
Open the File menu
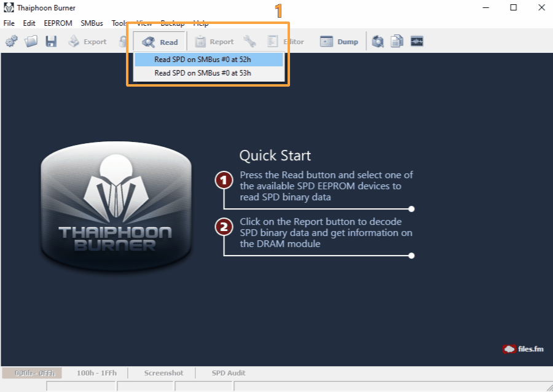(x=9, y=23)
